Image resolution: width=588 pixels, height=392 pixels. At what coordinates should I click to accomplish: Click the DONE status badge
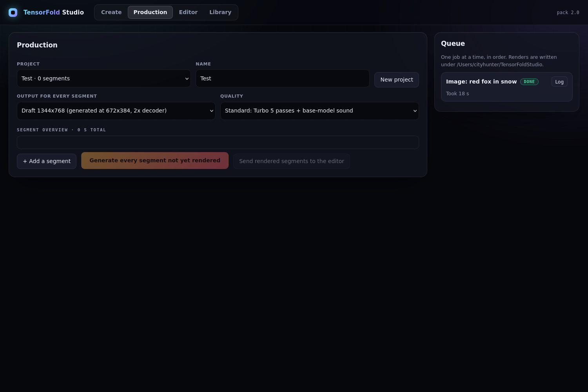529,82
